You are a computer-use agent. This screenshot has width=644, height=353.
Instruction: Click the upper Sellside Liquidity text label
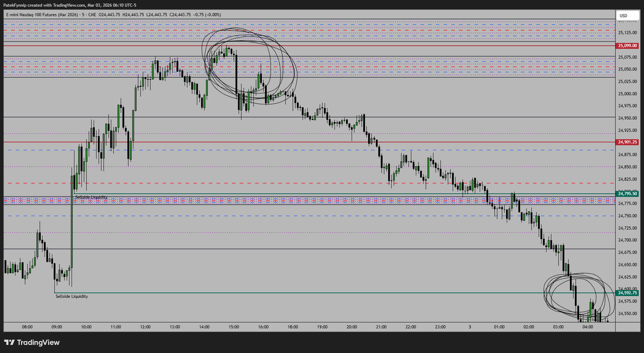[91, 197]
